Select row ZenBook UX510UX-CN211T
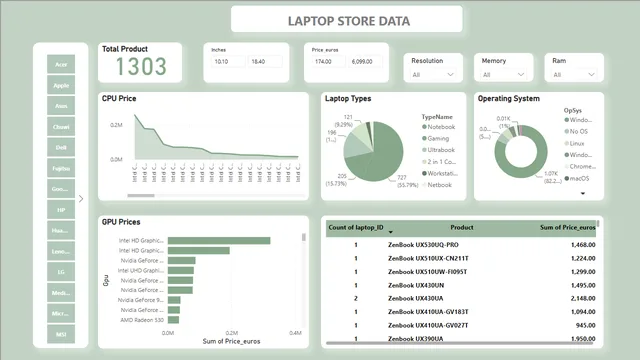The image size is (640, 360). coord(460,258)
